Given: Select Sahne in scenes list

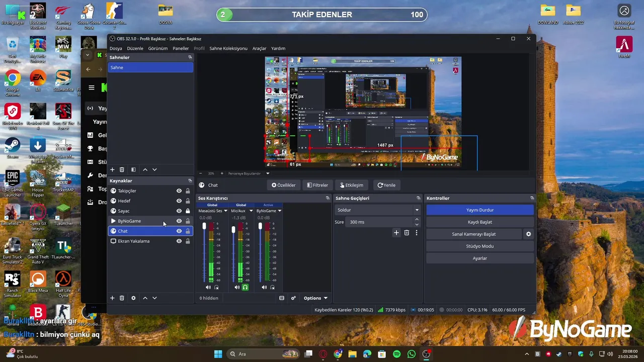Looking at the screenshot, I should coord(150,67).
